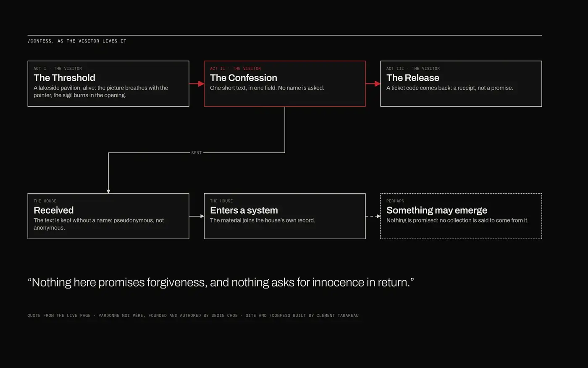Click the white arrow from Received to Enters a system
The width and height of the screenshot is (588, 368).
197,216
